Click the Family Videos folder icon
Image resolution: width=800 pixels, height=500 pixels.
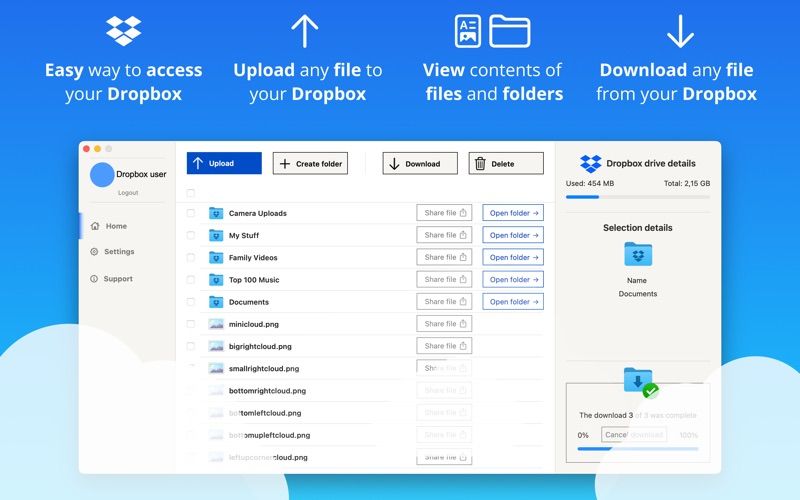pyautogui.click(x=216, y=258)
